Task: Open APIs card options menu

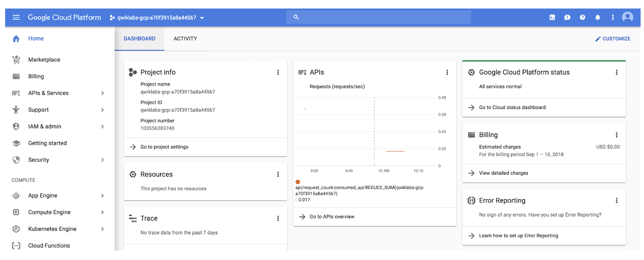Action: 447,72
